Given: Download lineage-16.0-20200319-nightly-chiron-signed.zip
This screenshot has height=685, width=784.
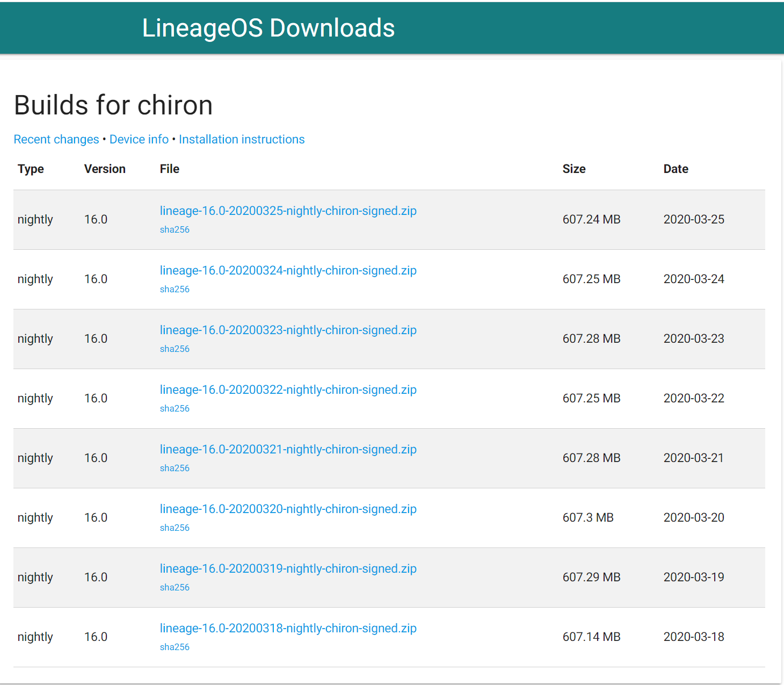Looking at the screenshot, I should [288, 569].
